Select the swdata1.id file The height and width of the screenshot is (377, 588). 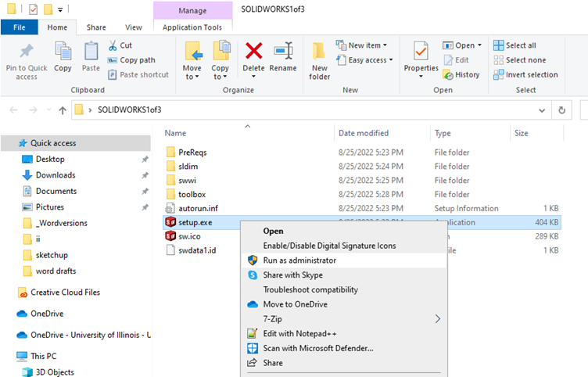point(197,250)
